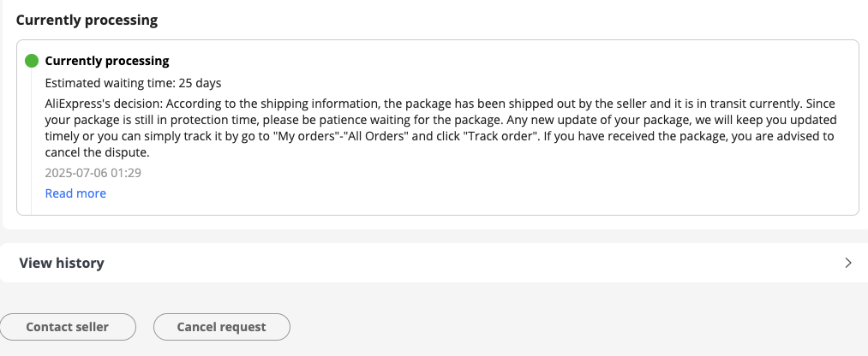This screenshot has width=868, height=356.
Task: Click the vertical timeline line below dot
Action: pos(32,137)
